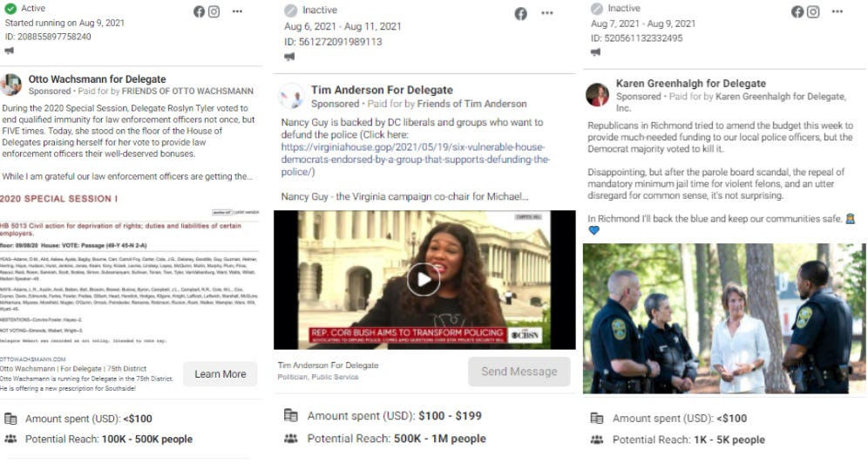The width and height of the screenshot is (868, 464).
Task: Click Facebook icon on Tim Anderson ad
Action: coord(521,14)
